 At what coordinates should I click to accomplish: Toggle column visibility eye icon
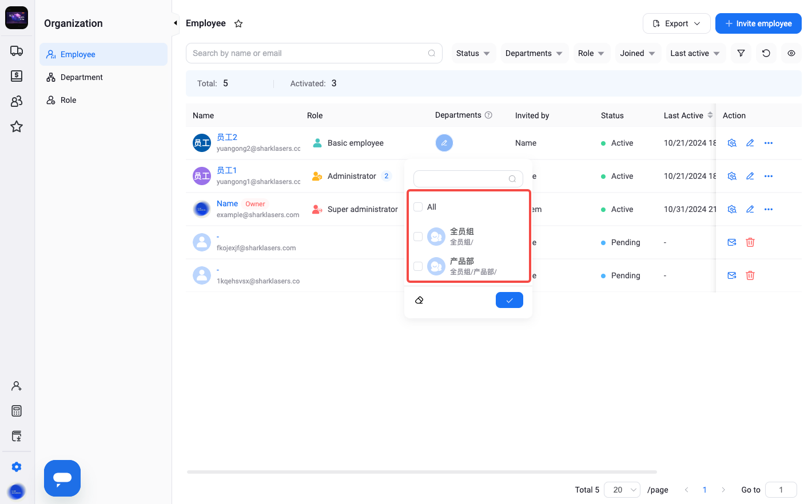coord(791,53)
